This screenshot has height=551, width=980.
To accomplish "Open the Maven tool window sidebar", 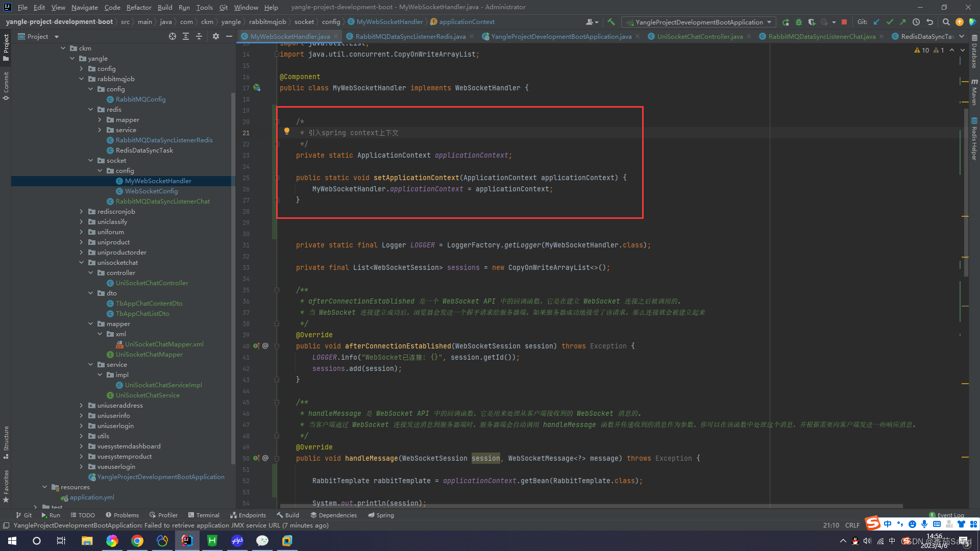I will coord(974,92).
